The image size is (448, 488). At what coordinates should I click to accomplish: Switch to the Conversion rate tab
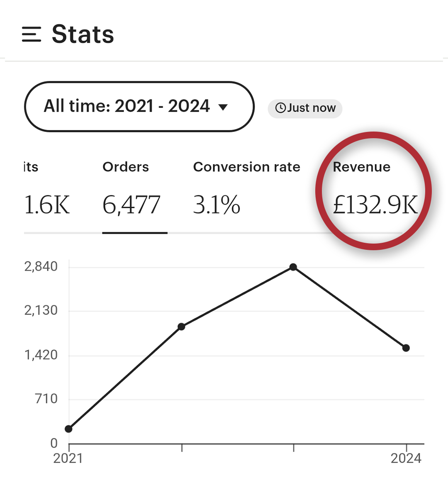pos(246,167)
